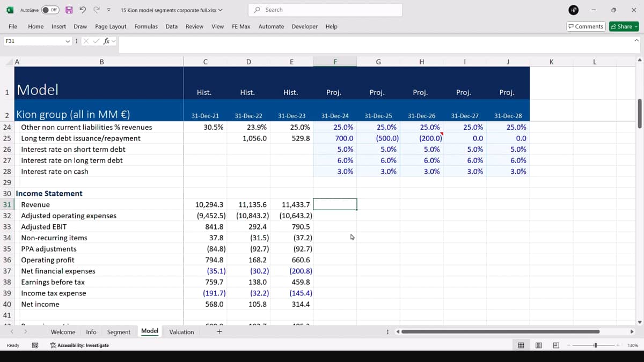Click next sheet navigation arrow

pos(25,332)
